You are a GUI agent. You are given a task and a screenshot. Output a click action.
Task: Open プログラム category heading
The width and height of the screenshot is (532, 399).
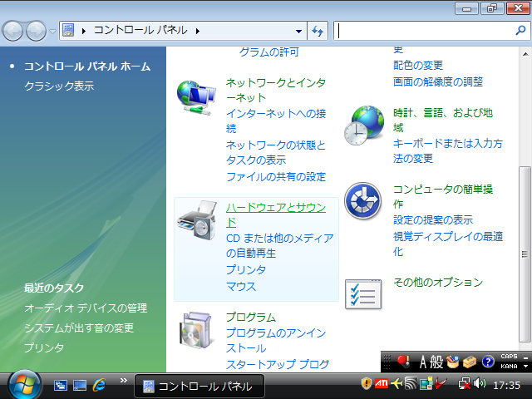[x=251, y=317]
